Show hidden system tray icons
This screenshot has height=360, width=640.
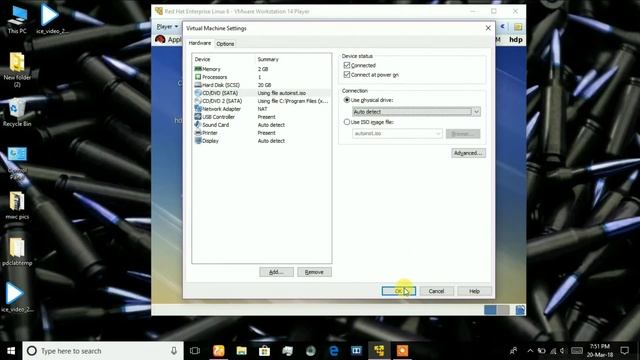pyautogui.click(x=530, y=351)
